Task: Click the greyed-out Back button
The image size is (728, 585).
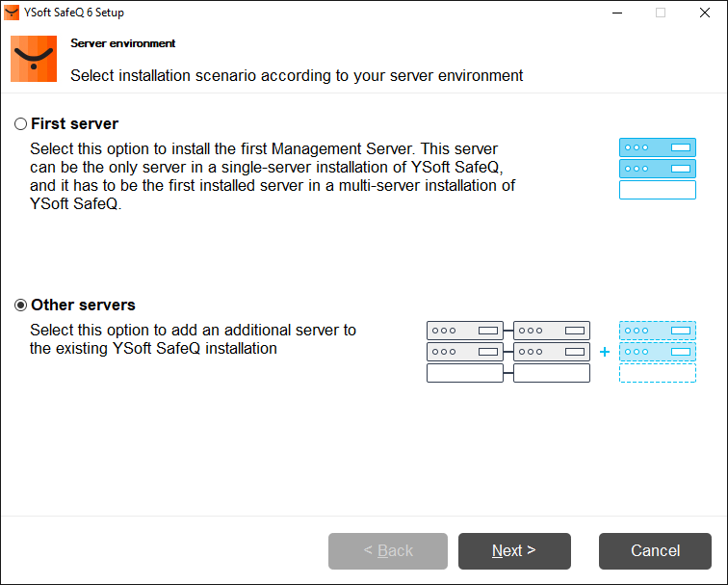Action: coord(387,551)
